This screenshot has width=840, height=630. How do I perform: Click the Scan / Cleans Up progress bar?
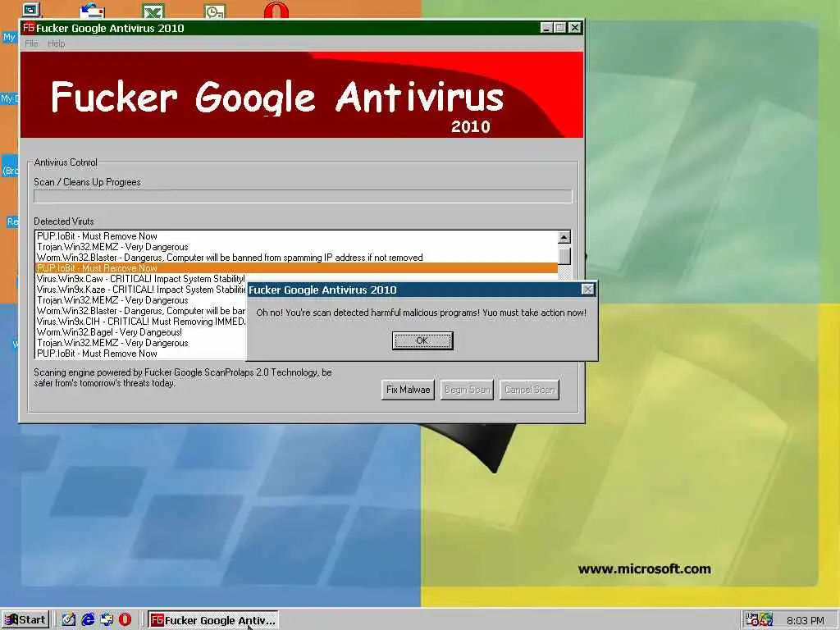[303, 197]
